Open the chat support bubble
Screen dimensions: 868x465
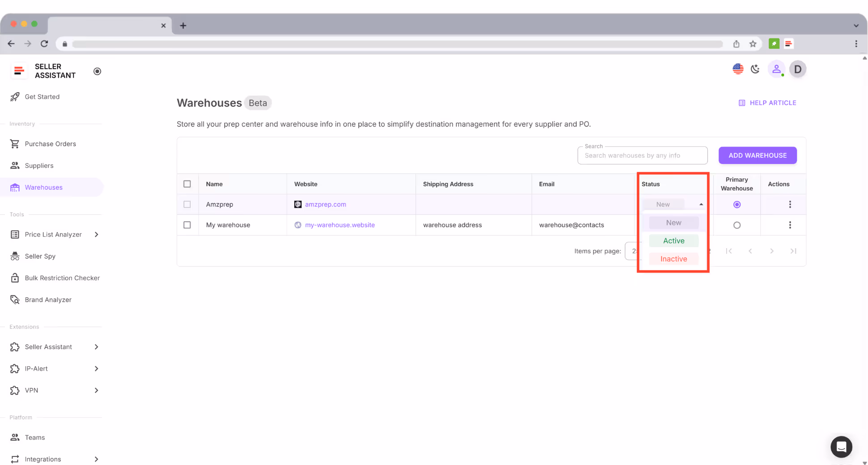point(841,447)
